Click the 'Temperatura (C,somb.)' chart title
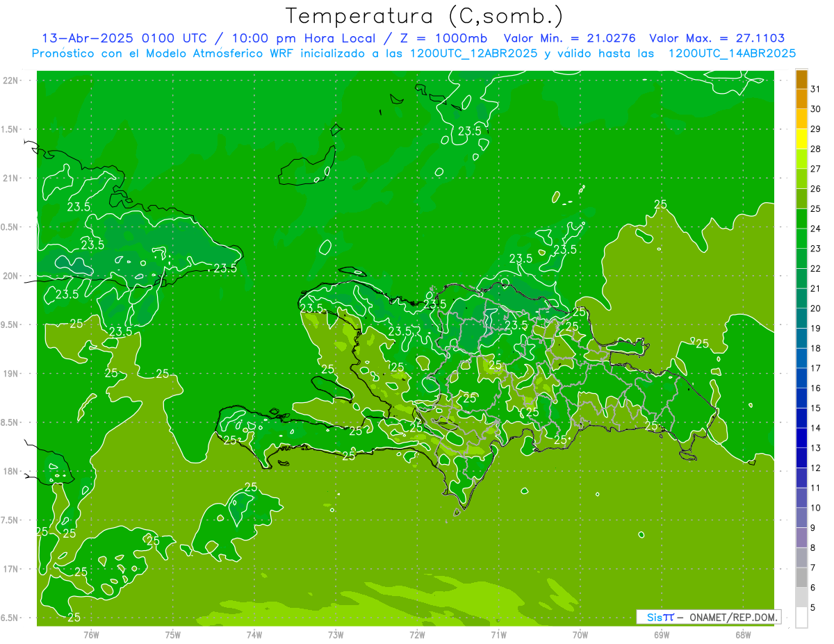This screenshot has width=834, height=644. [425, 16]
